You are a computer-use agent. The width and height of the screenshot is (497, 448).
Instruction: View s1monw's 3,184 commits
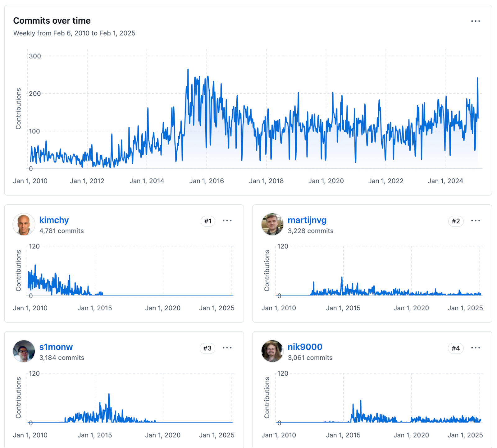(62, 358)
